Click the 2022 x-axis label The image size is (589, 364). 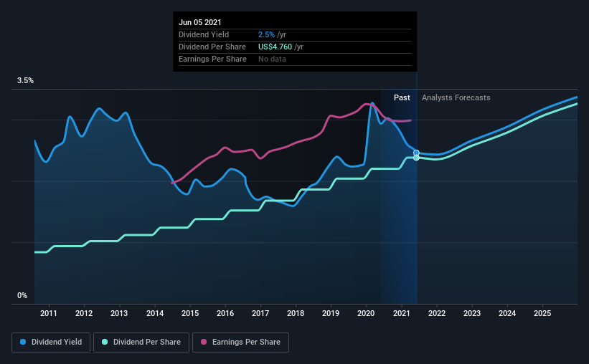tap(437, 313)
